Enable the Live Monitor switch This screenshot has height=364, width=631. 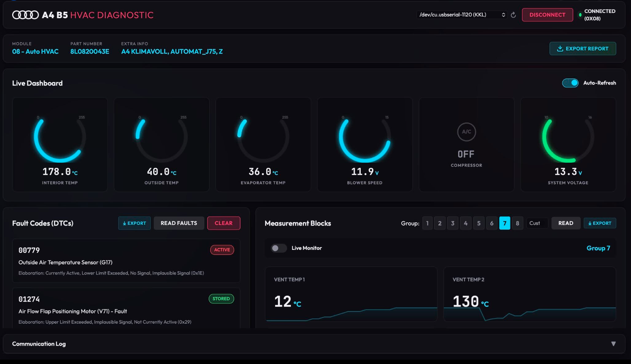coord(278,248)
